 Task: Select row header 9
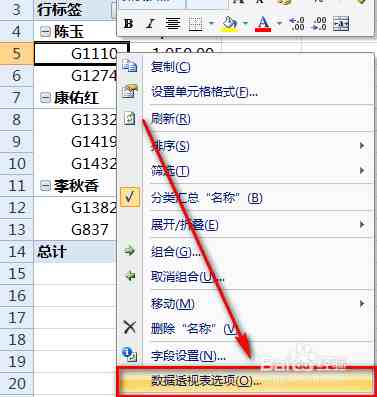point(17,142)
